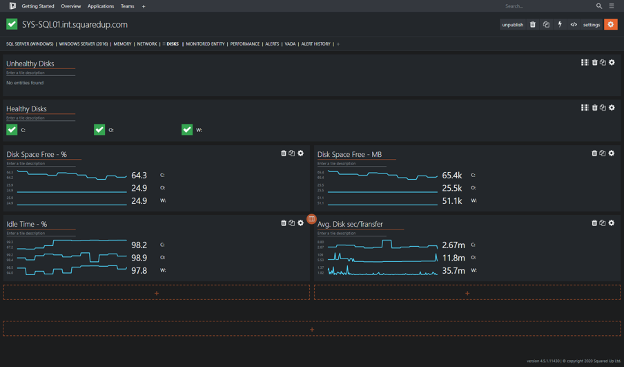Copy the Disk Space Free - % tile
The image size is (624, 368).
pos(292,153)
